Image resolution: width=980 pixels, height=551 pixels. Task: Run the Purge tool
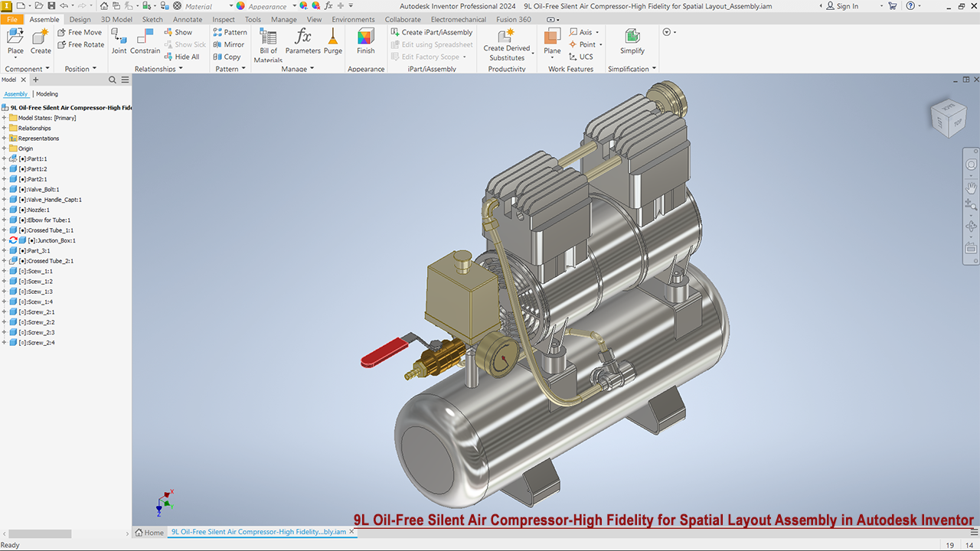tap(333, 41)
